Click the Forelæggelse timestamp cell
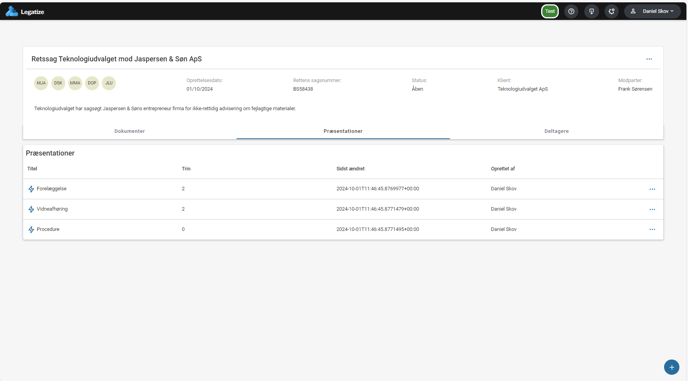 point(378,189)
